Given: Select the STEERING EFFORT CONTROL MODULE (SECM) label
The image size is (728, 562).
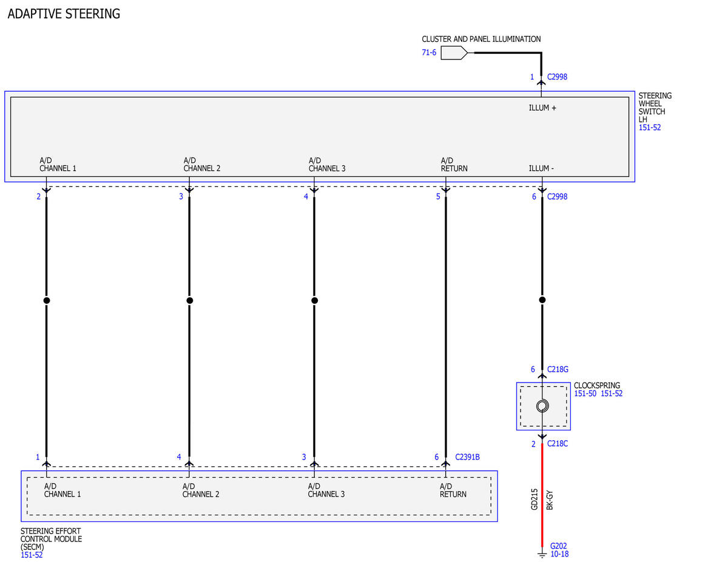Looking at the screenshot, I should pos(51,539).
